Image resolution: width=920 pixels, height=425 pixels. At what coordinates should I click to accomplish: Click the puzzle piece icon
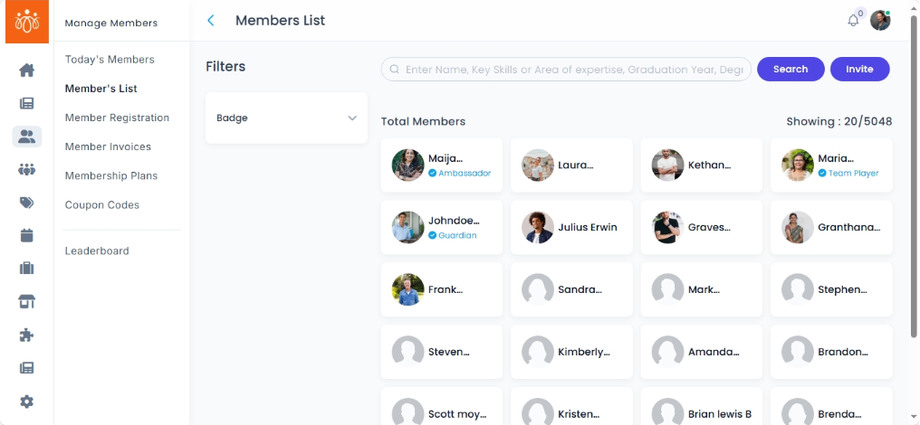(27, 335)
